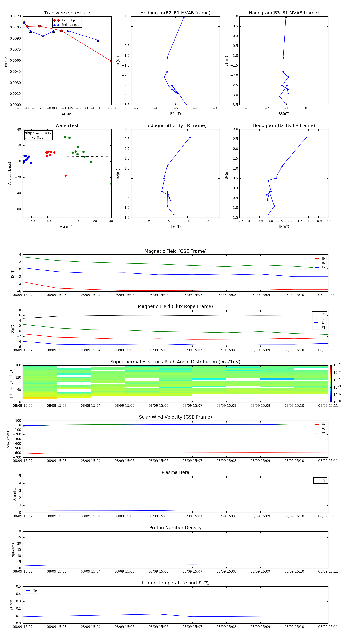Click the 'Plasma Beta' plot title

point(175,473)
